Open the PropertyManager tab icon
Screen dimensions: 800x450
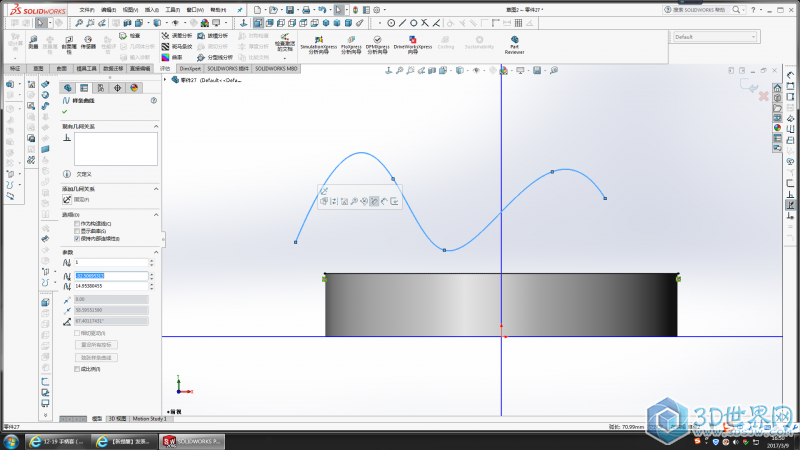[84, 88]
